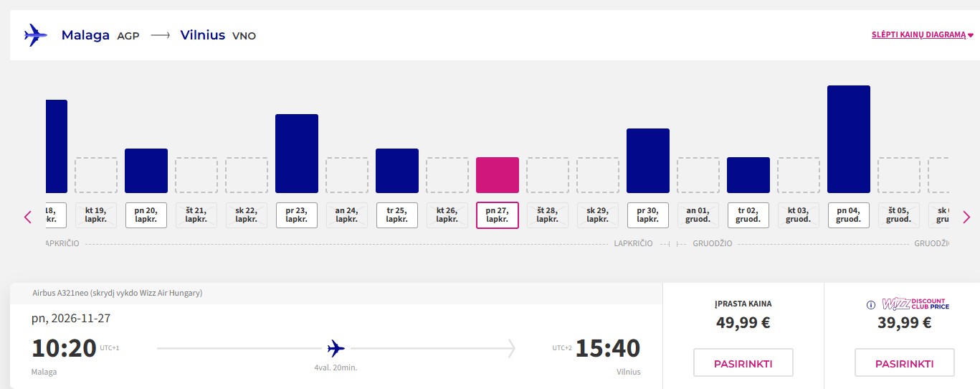
Task: Click the price bar above pr 23 lapkr.
Action: [x=297, y=154]
